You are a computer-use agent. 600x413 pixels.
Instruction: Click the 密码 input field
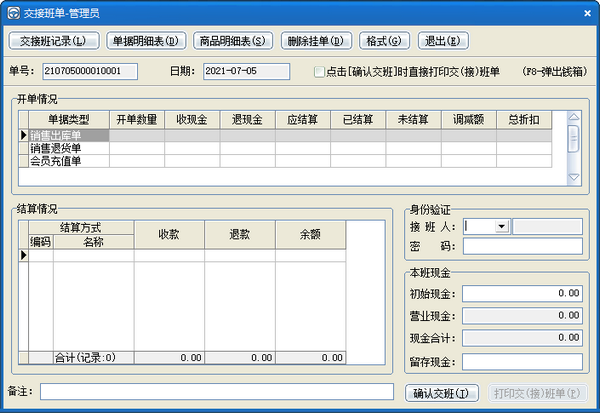(521, 246)
